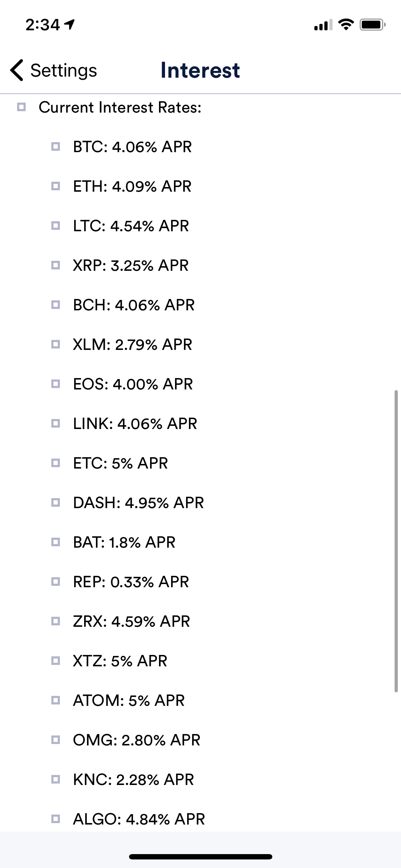This screenshot has height=868, width=401.
Task: Tap the ZRX rate bullet icon
Action: 56,621
